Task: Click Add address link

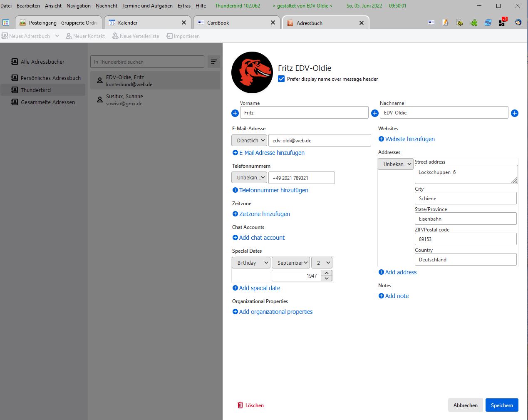Action: click(x=397, y=272)
